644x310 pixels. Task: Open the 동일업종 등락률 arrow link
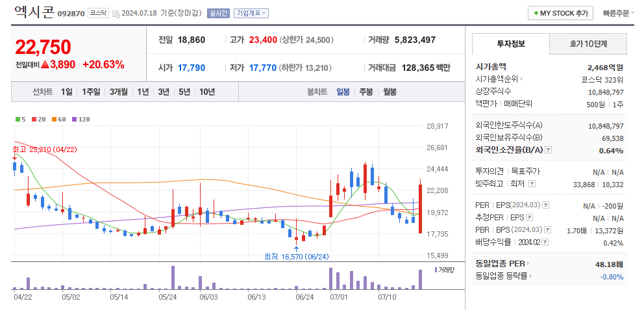point(530,276)
